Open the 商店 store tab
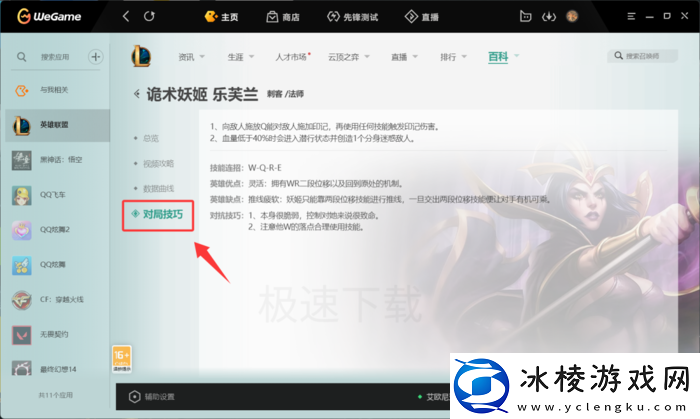The height and width of the screenshot is (419, 700). click(x=283, y=17)
